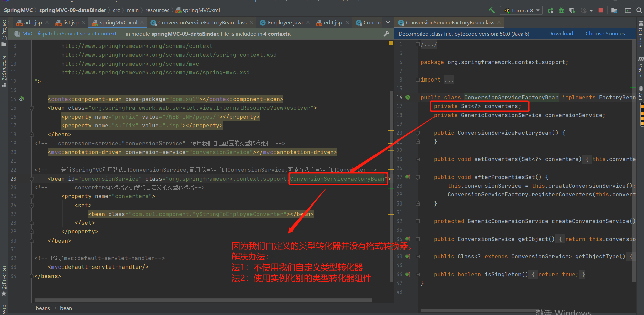Image resolution: width=644 pixels, height=315 pixels.
Task: Open Search Everywhere magnifier
Action: pos(639,11)
